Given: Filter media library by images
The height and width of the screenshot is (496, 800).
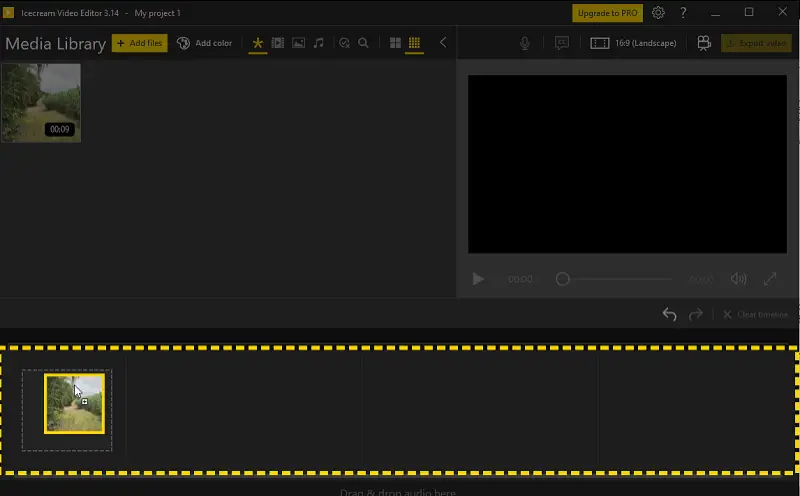Looking at the screenshot, I should click(x=298, y=43).
